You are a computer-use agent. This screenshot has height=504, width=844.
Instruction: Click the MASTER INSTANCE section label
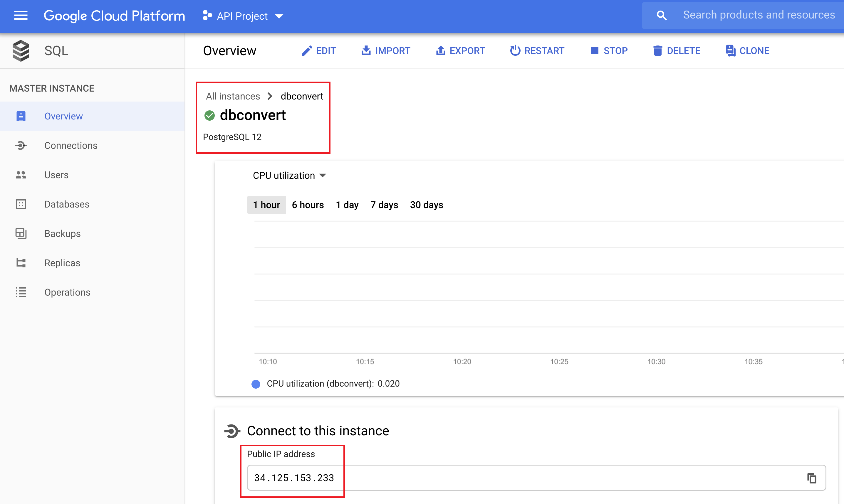point(52,88)
